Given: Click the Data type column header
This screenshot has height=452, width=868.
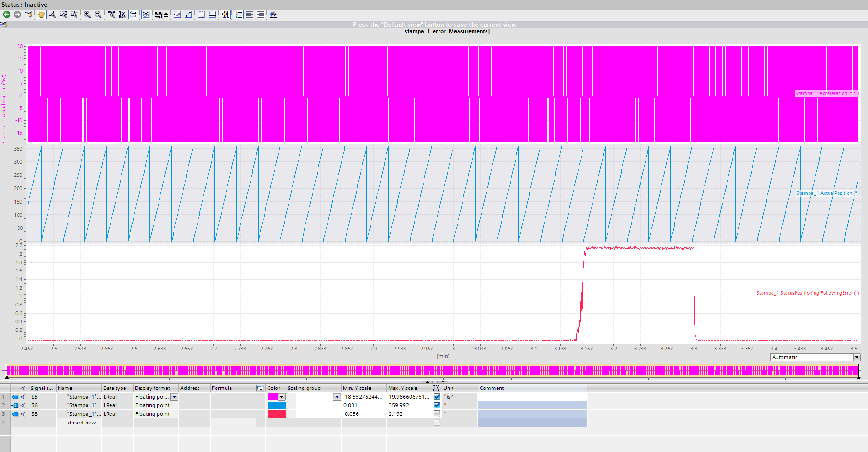Looking at the screenshot, I should (x=115, y=388).
